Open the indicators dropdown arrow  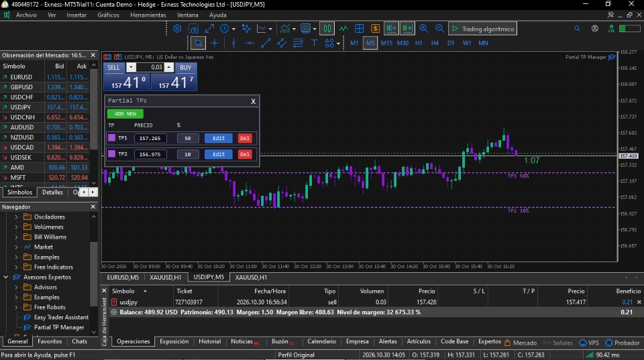coord(294,29)
